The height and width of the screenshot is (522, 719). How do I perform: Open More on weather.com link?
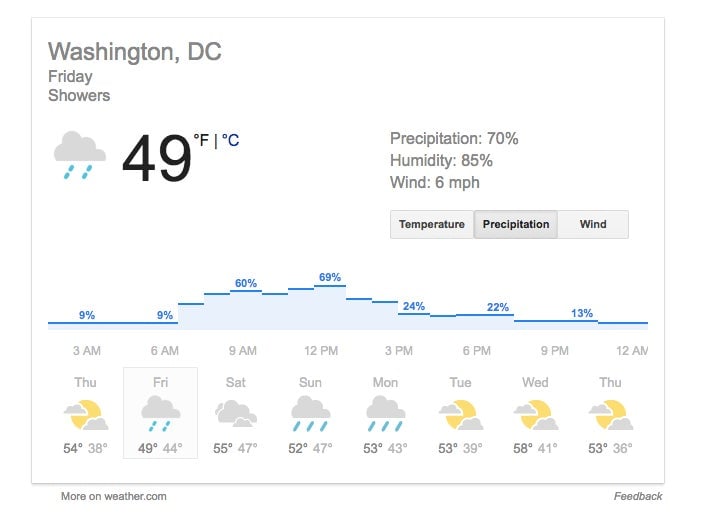click(114, 496)
